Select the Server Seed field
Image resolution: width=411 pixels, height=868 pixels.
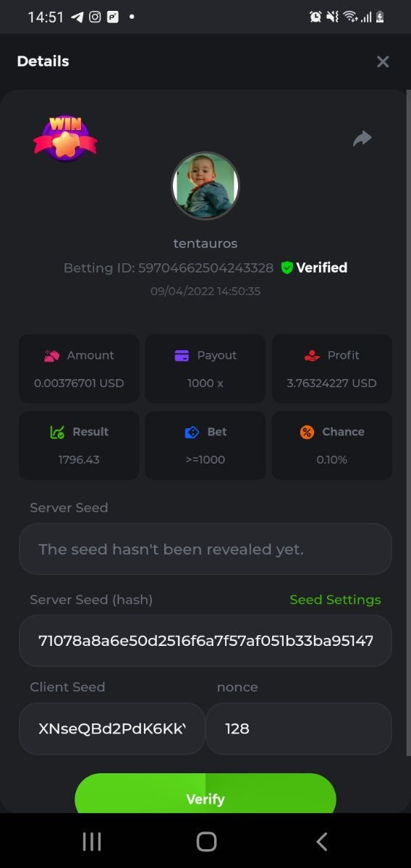click(x=205, y=549)
